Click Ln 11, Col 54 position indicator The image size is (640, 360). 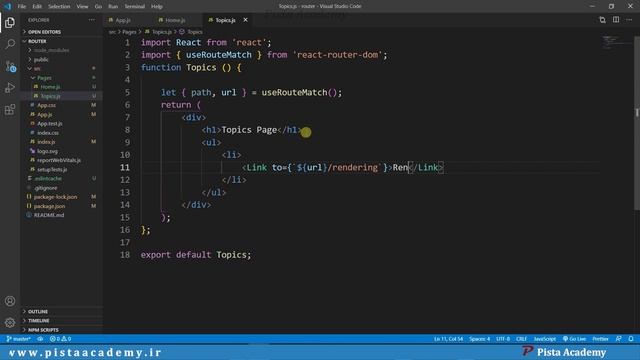click(449, 339)
